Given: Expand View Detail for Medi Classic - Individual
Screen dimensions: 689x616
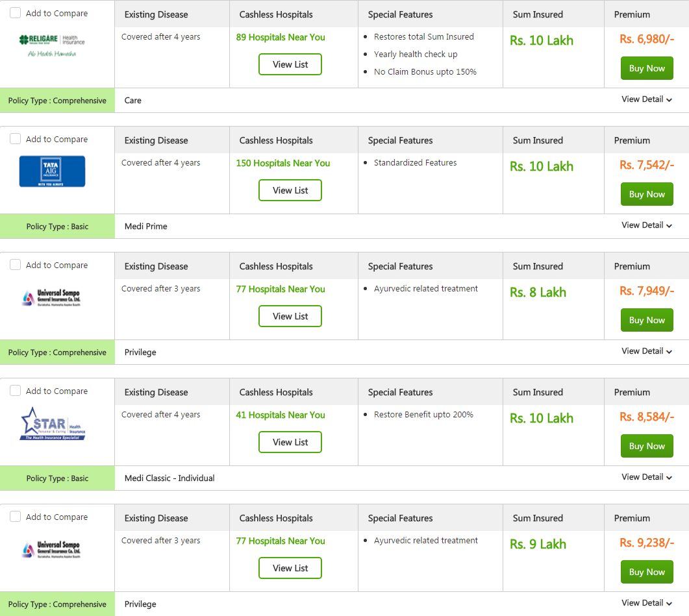Looking at the screenshot, I should point(646,477).
